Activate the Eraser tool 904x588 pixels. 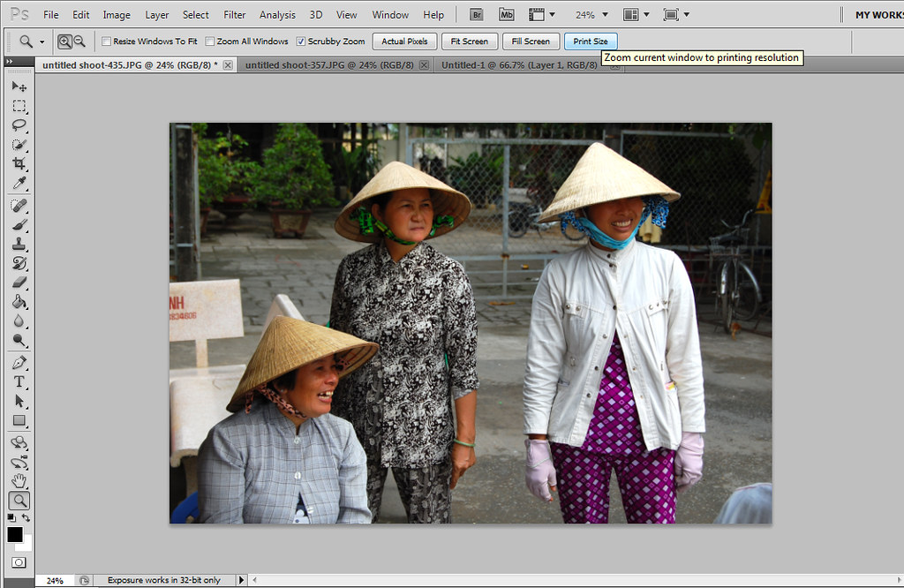(19, 283)
